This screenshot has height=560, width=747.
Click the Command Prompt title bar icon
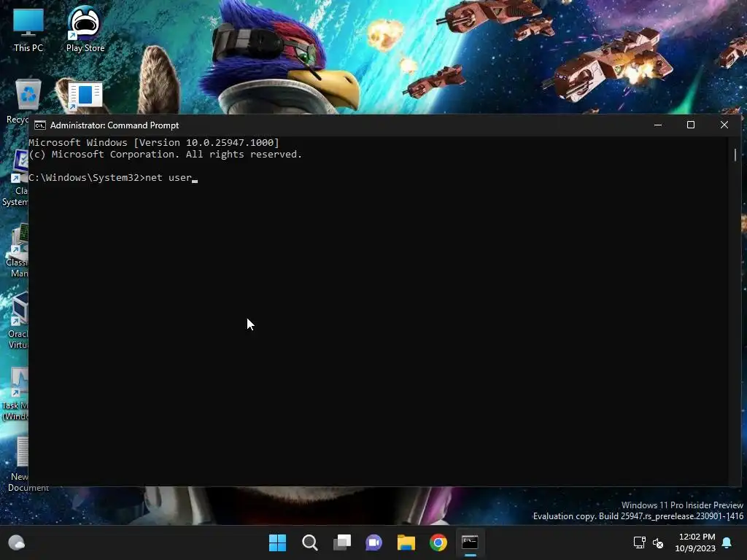click(x=40, y=125)
